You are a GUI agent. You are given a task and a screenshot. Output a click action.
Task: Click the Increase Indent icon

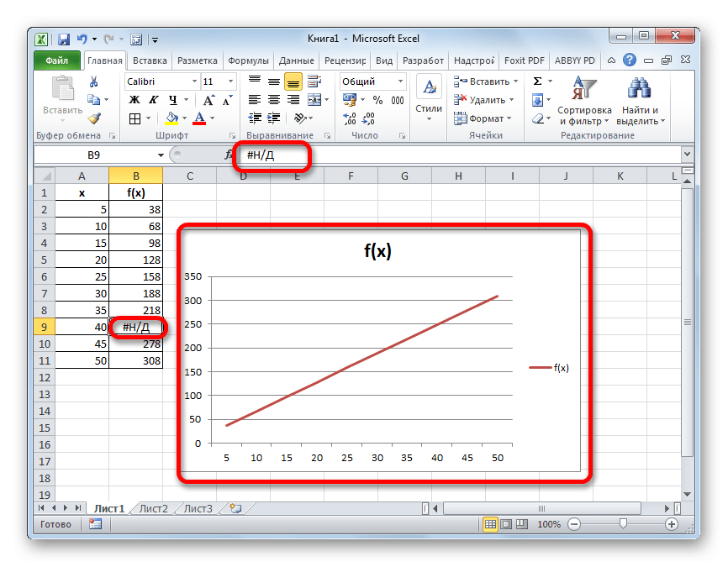pos(274,118)
